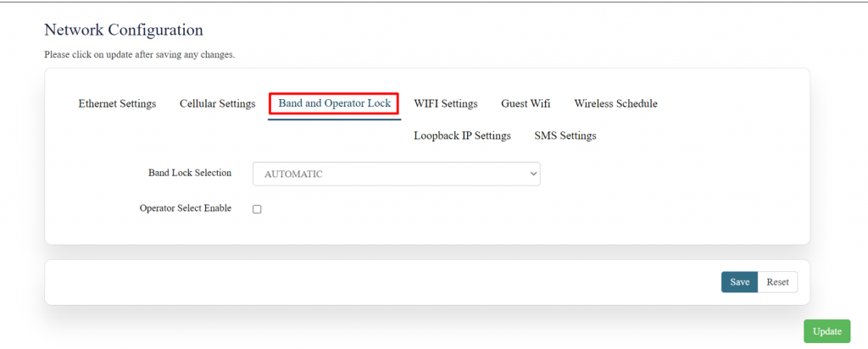Click the Save button
Viewport: 868px width, 349px height.
[739, 282]
